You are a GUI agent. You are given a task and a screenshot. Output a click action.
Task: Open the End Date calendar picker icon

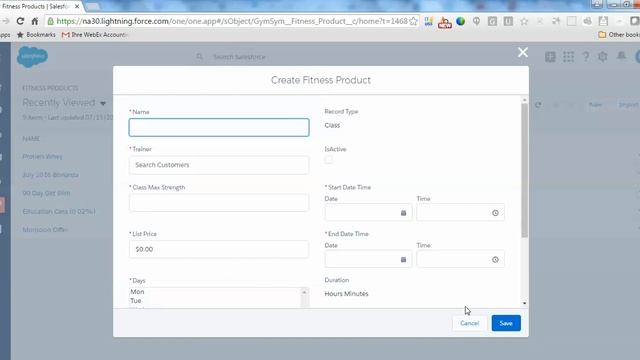(403, 260)
